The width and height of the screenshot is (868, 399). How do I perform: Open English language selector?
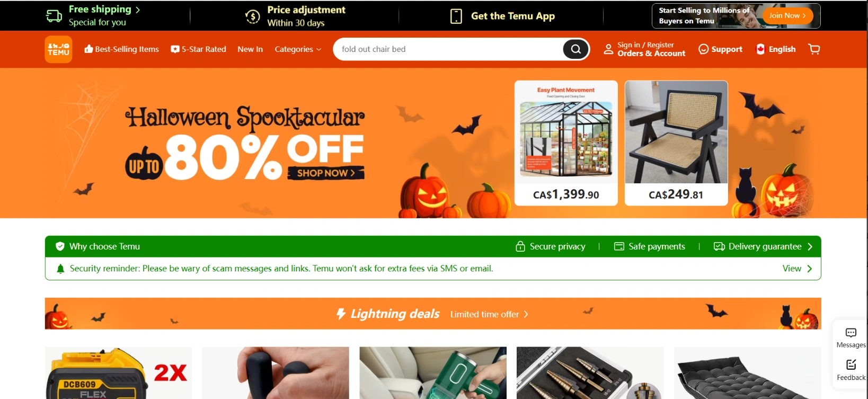tap(776, 49)
